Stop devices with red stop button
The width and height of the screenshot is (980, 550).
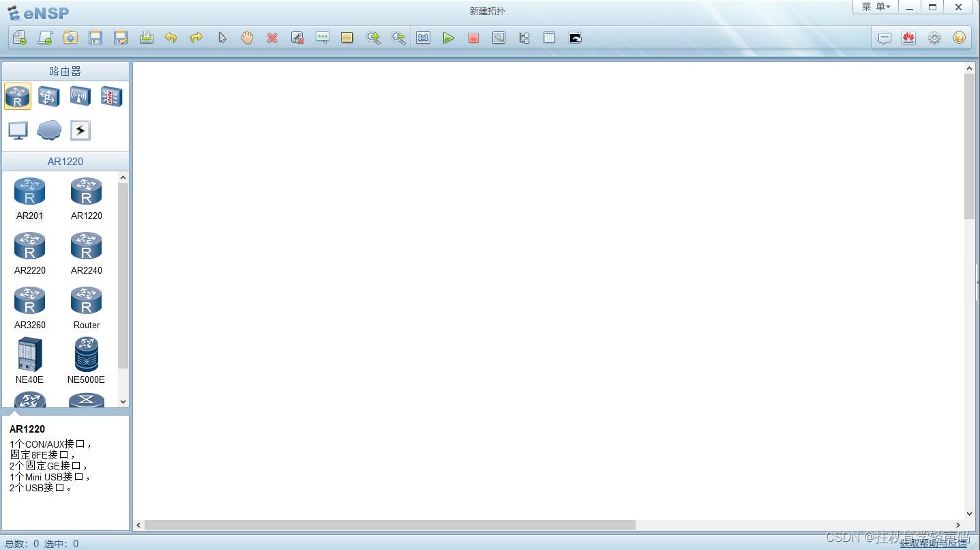[473, 38]
